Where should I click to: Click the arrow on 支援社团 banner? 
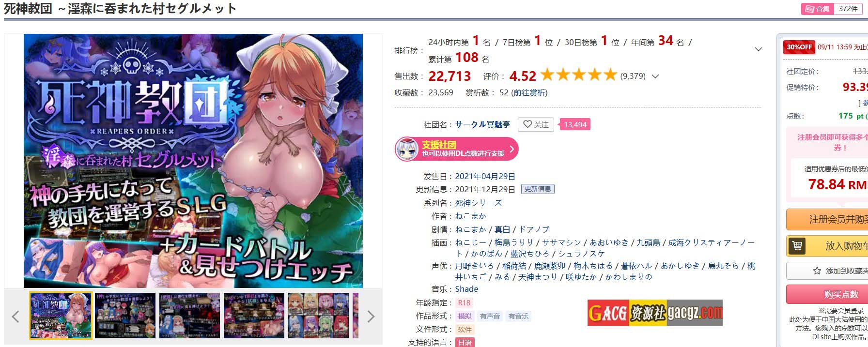coord(511,149)
